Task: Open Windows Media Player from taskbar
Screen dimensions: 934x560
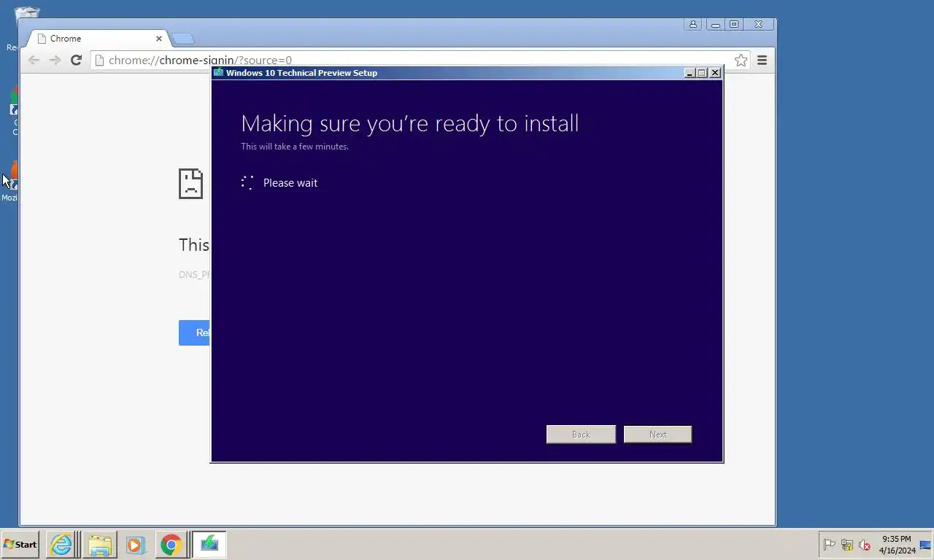Action: pos(135,545)
